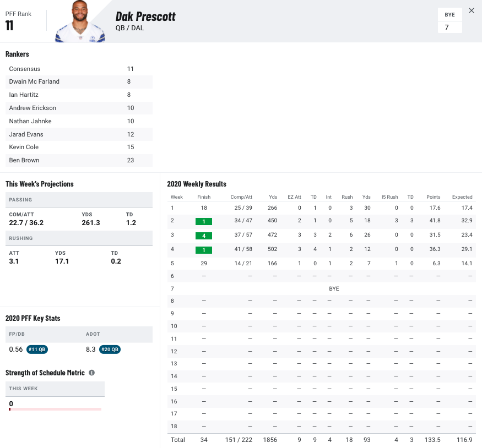
Task: Click the 261.3 projected passing yards
Action: (91, 222)
